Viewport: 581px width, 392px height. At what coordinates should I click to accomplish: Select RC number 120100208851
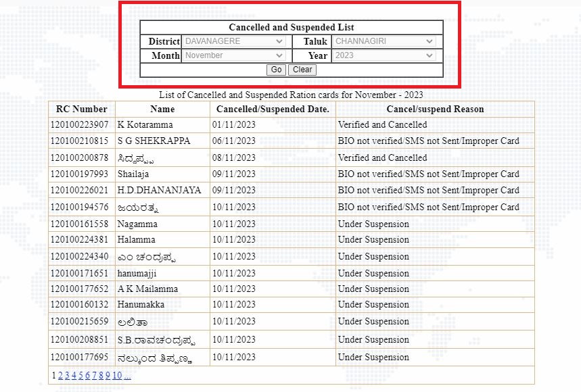[x=79, y=339]
